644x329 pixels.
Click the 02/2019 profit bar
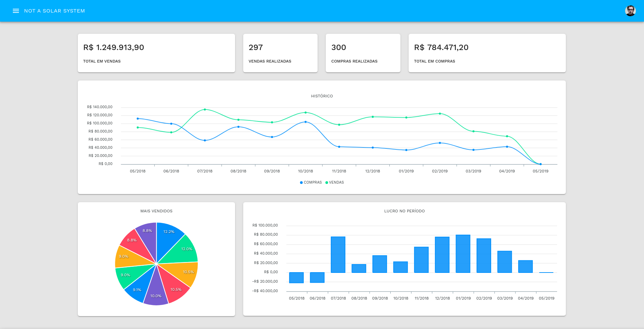(x=484, y=256)
